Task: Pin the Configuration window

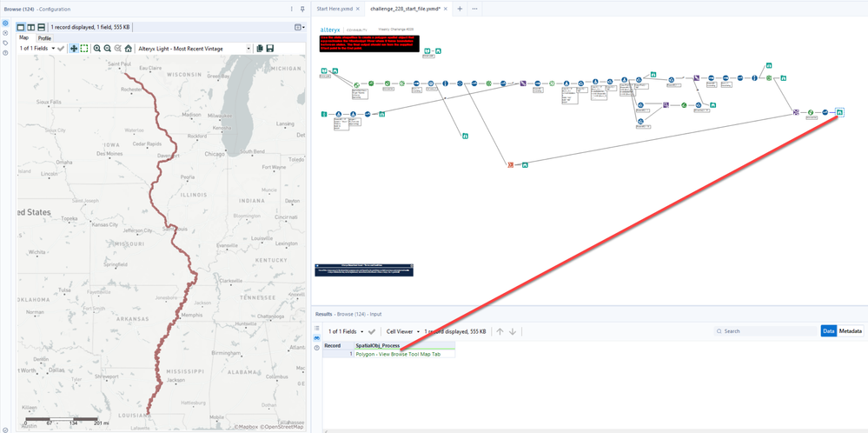Action: click(x=302, y=9)
